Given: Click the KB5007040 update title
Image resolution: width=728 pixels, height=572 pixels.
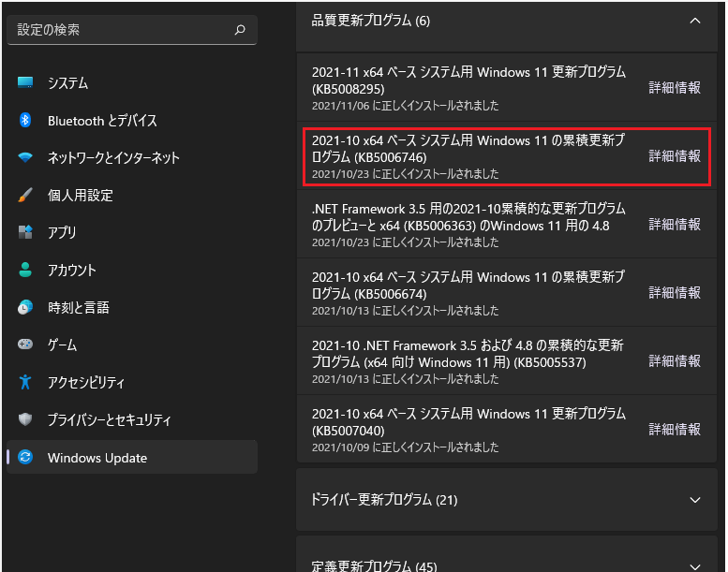Looking at the screenshot, I should click(x=468, y=422).
